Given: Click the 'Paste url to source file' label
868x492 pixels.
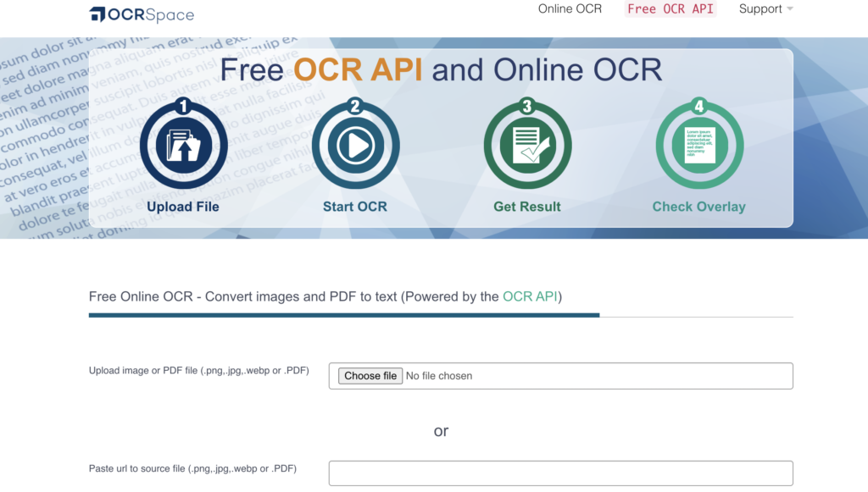Looking at the screenshot, I should [x=192, y=469].
